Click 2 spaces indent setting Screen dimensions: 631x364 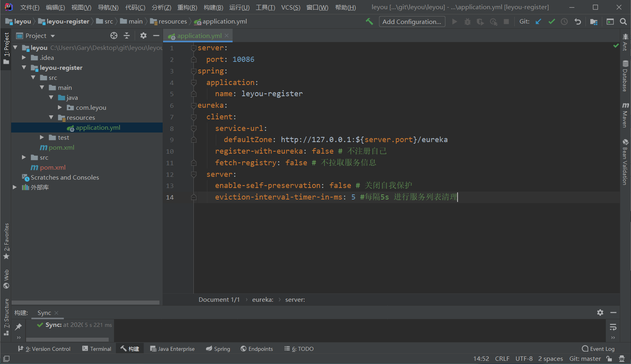(x=550, y=359)
